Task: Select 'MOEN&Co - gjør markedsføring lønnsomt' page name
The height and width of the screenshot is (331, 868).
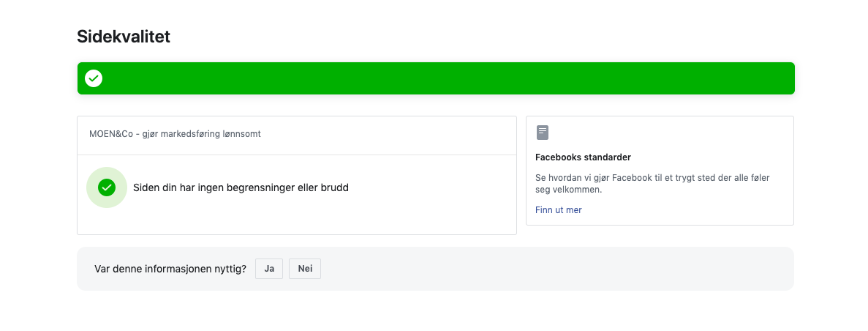Action: [175, 133]
